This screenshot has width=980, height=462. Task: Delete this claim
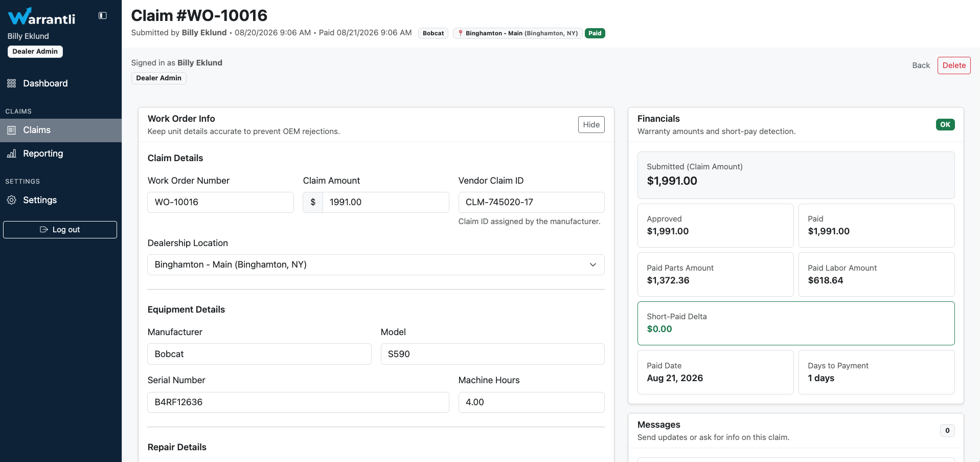point(954,65)
